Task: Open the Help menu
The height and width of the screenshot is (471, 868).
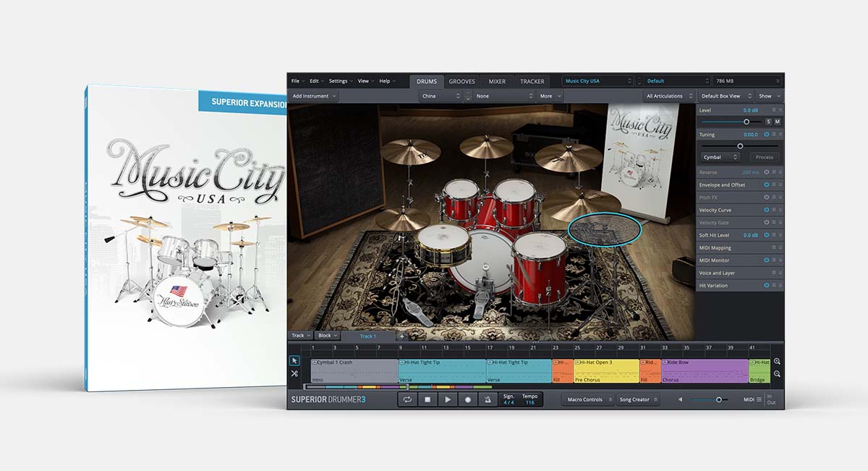Action: tap(386, 81)
